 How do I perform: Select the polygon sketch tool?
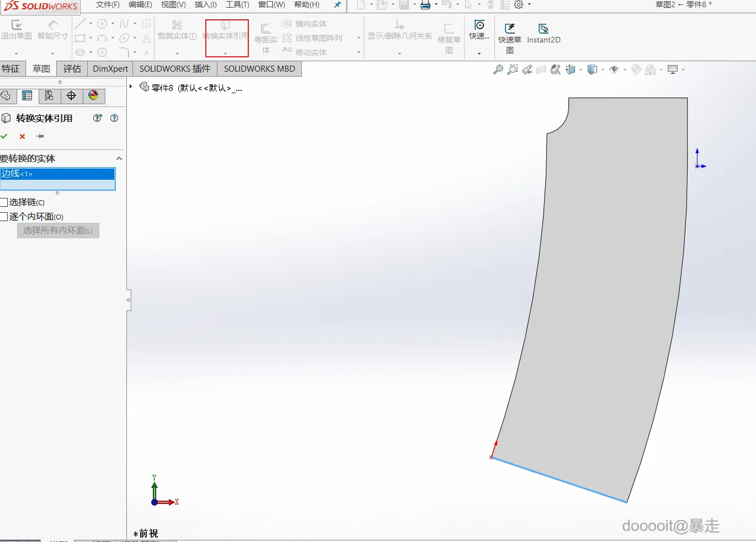pyautogui.click(x=102, y=52)
